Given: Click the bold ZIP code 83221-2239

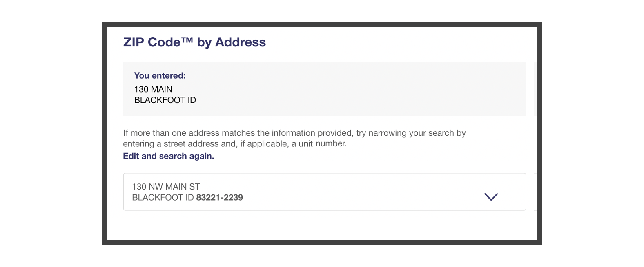Looking at the screenshot, I should pos(219,198).
